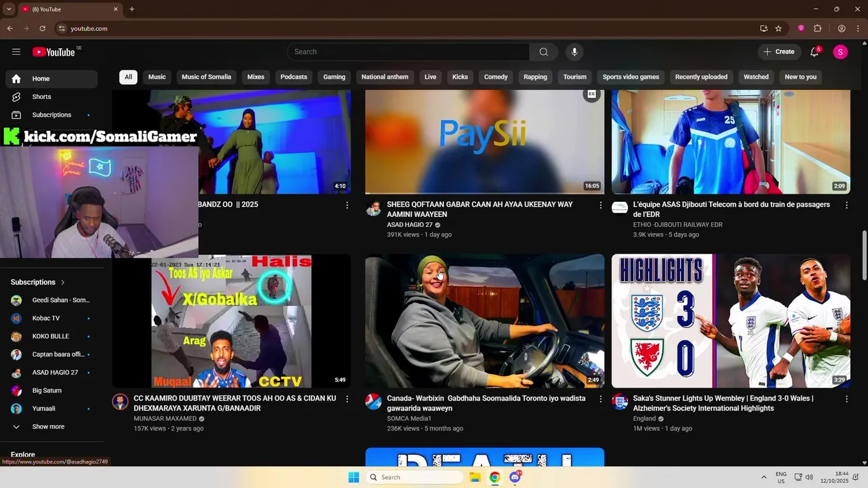Open the tab search dropdown in Chrome
Viewport: 868px width, 488px height.
tap(9, 9)
